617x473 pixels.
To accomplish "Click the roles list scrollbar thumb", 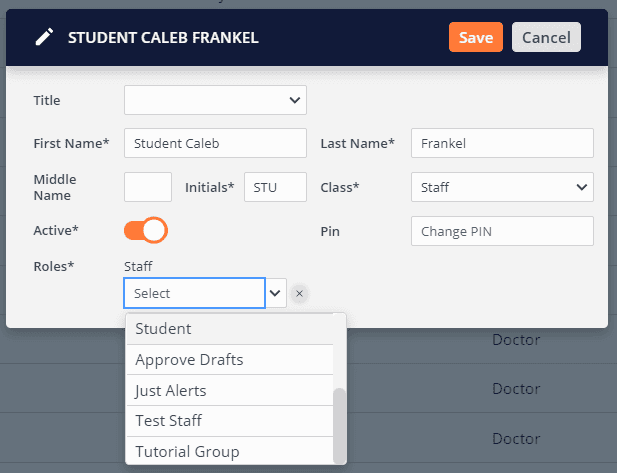I will 340,423.
